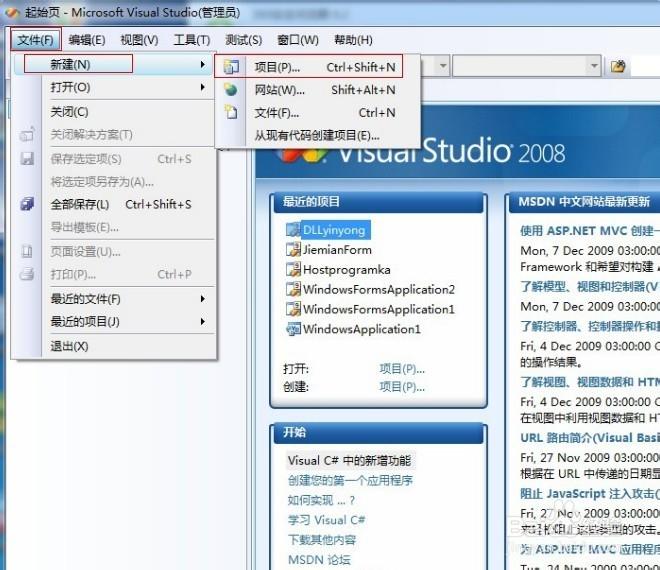
Task: Click the MSDN 中文网站最新更新 panel header
Action: 583,202
